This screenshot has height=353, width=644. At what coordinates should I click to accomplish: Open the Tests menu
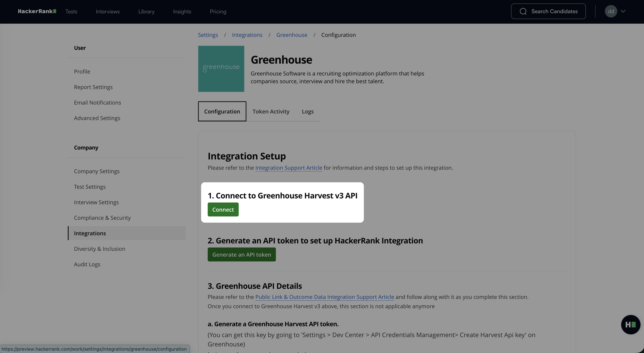click(71, 11)
